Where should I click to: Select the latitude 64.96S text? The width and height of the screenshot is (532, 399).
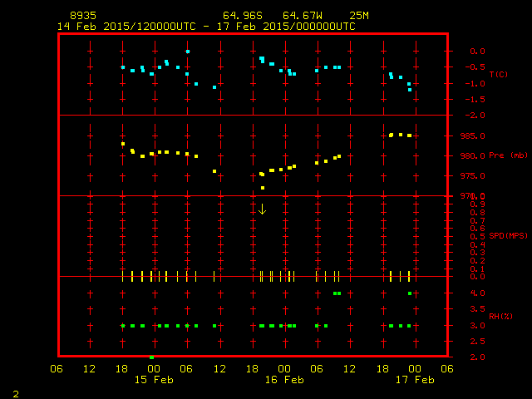242,16
